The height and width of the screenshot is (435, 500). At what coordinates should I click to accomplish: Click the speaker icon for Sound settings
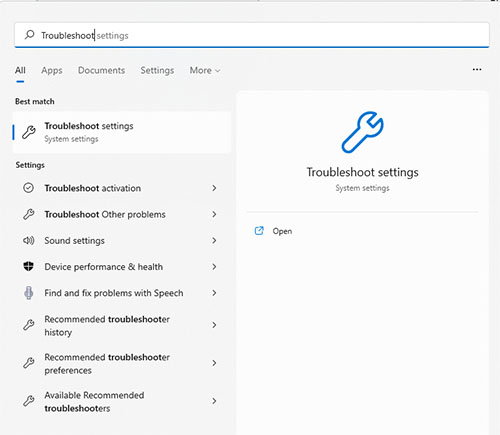pyautogui.click(x=29, y=240)
